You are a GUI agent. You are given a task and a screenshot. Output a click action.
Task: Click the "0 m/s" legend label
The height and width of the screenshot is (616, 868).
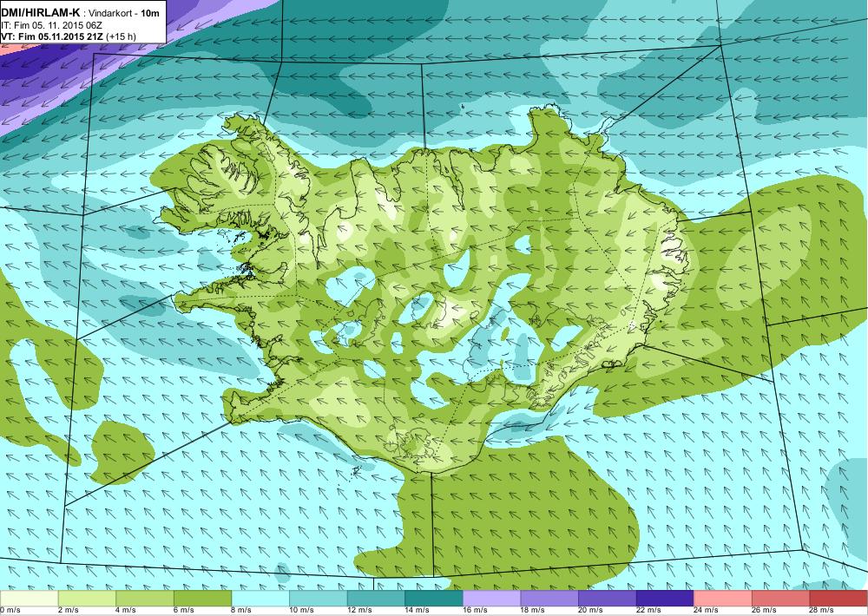point(10,610)
